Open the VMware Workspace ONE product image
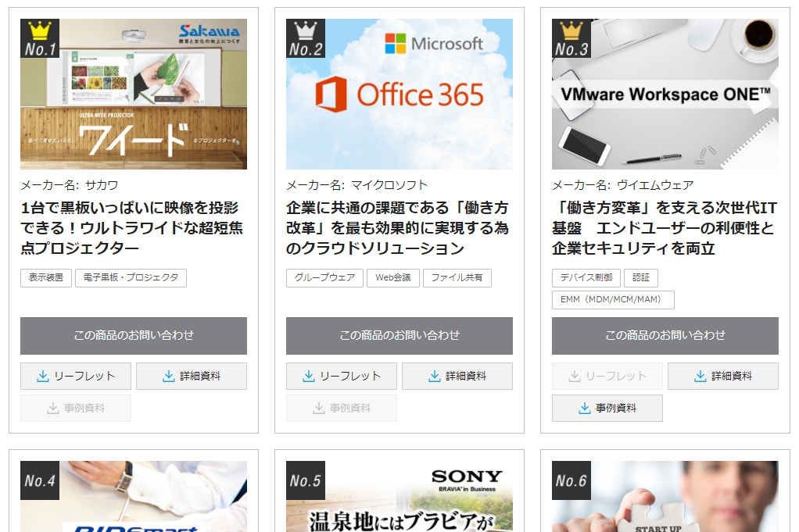The width and height of the screenshot is (799, 532). click(665, 95)
